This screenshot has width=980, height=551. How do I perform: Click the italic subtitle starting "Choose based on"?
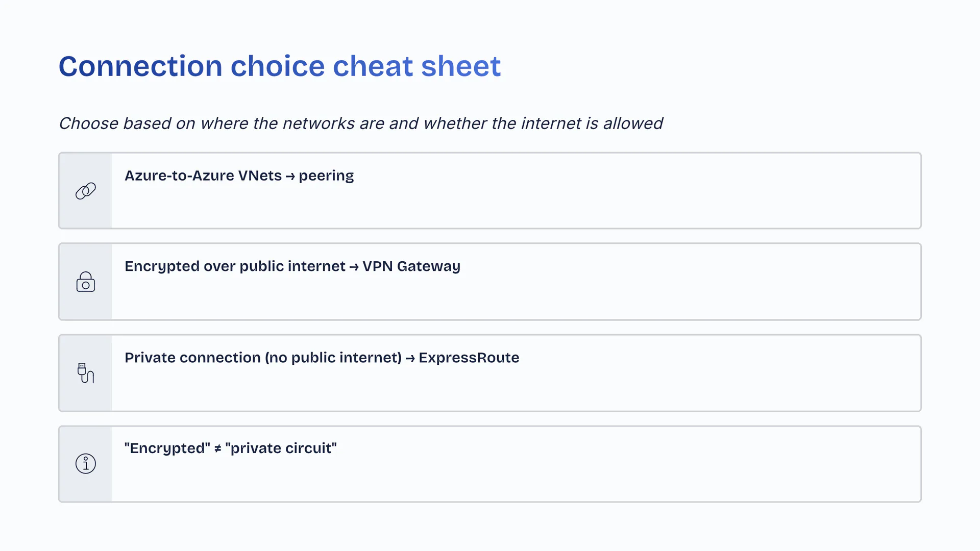[360, 123]
